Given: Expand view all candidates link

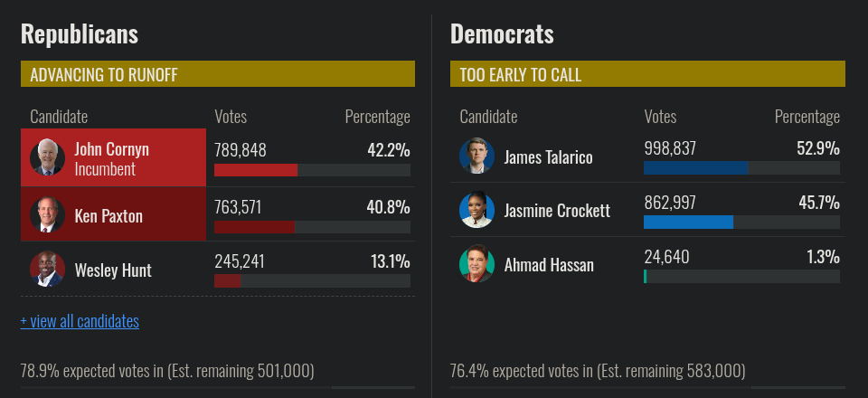Looking at the screenshot, I should 80,321.
